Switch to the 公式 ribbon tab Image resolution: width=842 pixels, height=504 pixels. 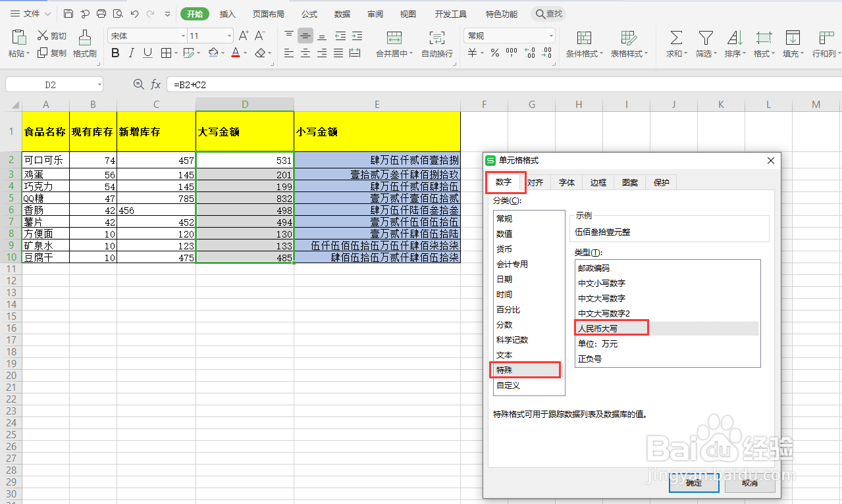click(309, 13)
